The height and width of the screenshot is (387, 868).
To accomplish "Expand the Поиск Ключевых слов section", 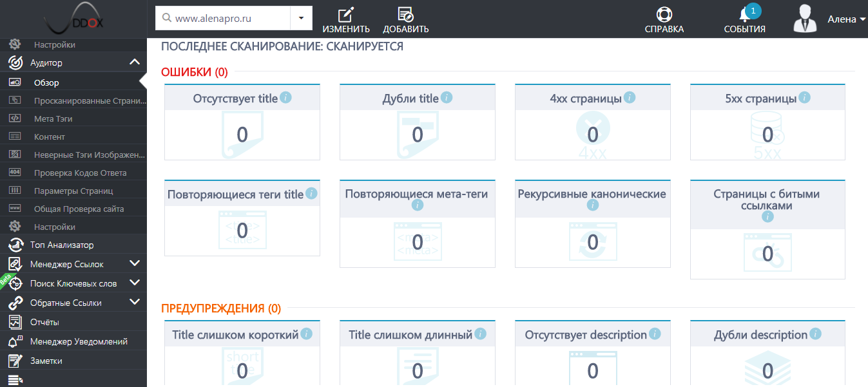I will [135, 283].
